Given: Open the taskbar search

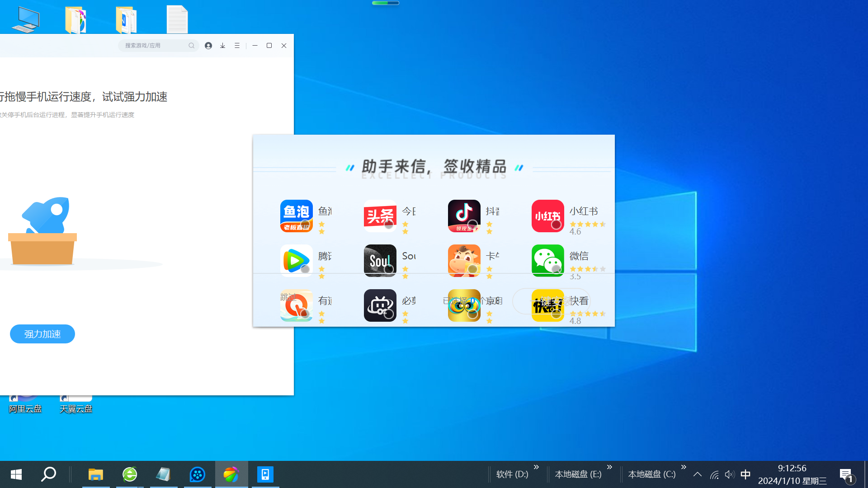Looking at the screenshot, I should click(x=49, y=474).
